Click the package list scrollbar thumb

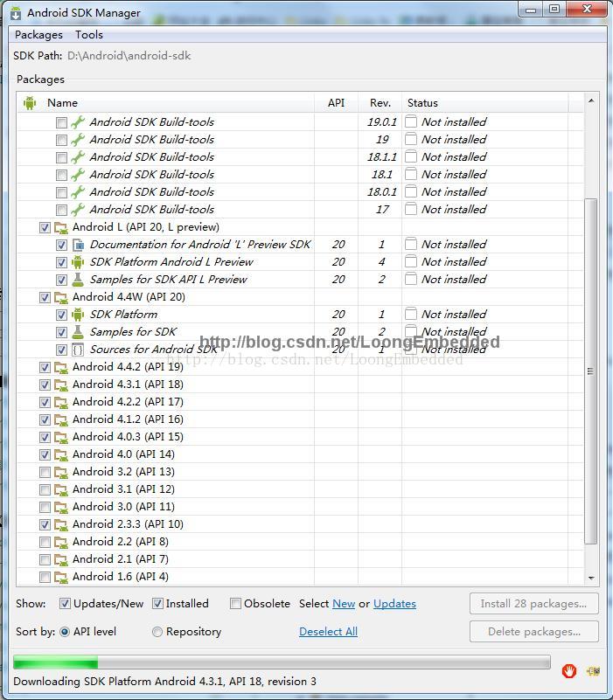tap(590, 371)
